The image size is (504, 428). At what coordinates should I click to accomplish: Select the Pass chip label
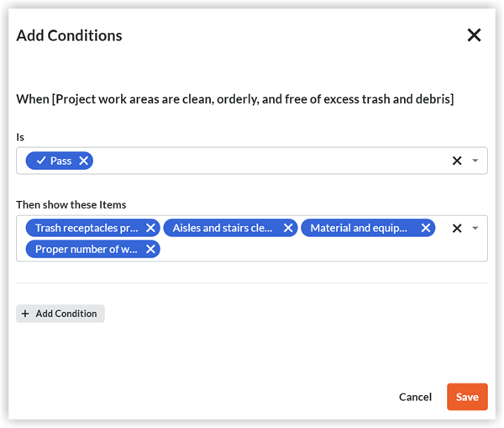pos(60,161)
